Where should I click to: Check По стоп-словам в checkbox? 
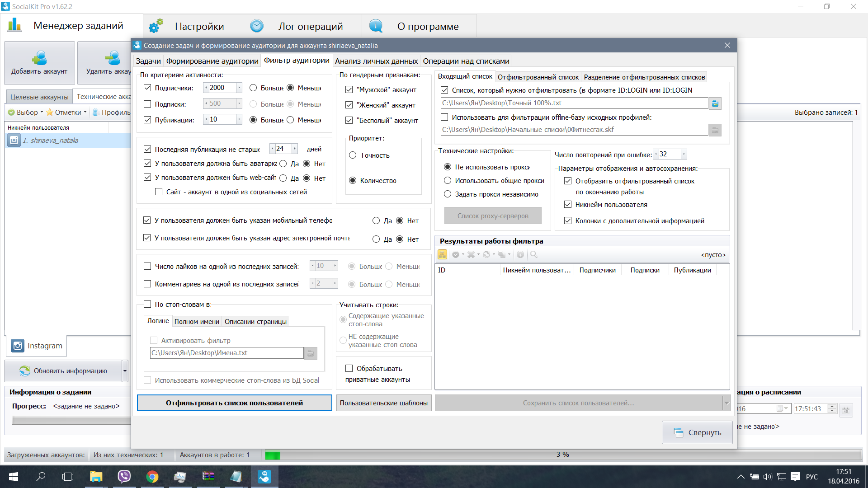pyautogui.click(x=147, y=304)
